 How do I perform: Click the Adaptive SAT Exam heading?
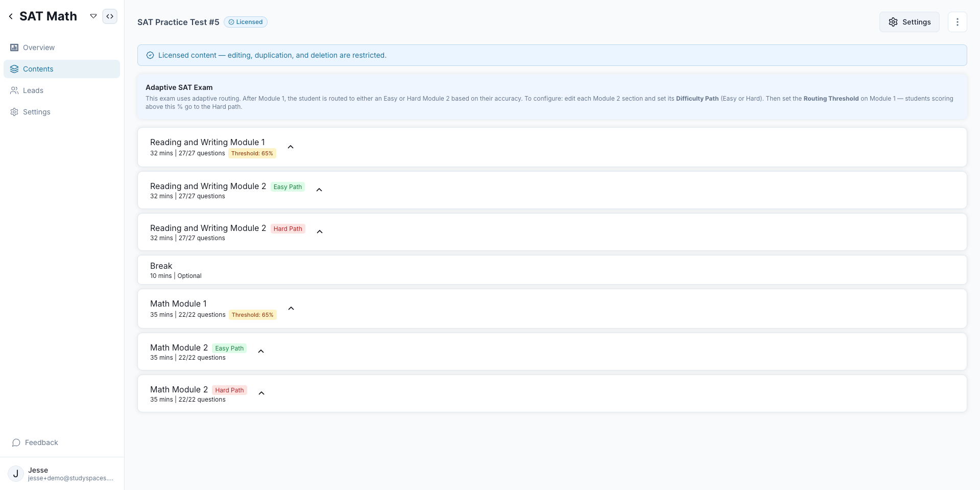click(x=179, y=87)
